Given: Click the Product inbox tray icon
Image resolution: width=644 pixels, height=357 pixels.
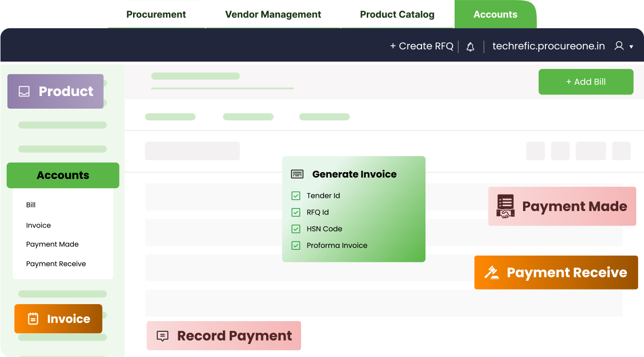Looking at the screenshot, I should [x=24, y=91].
